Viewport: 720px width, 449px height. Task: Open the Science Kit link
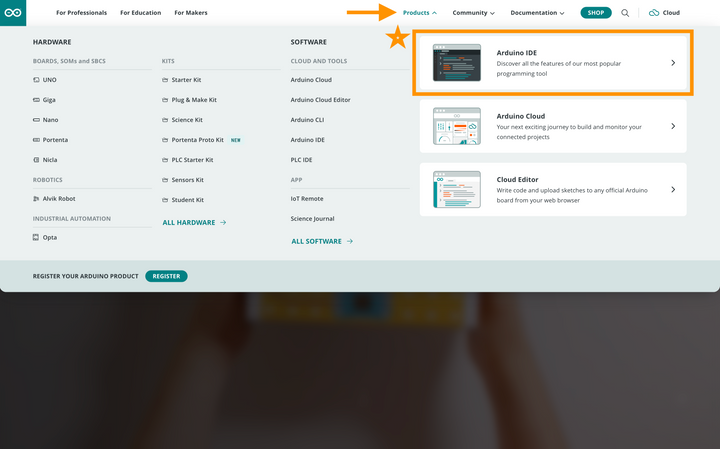(187, 120)
